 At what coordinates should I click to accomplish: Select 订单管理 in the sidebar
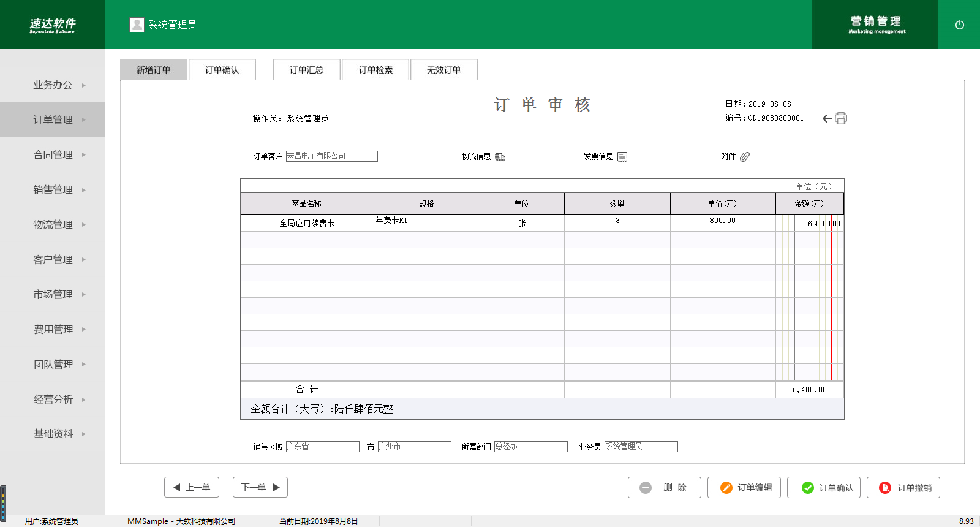click(x=53, y=120)
